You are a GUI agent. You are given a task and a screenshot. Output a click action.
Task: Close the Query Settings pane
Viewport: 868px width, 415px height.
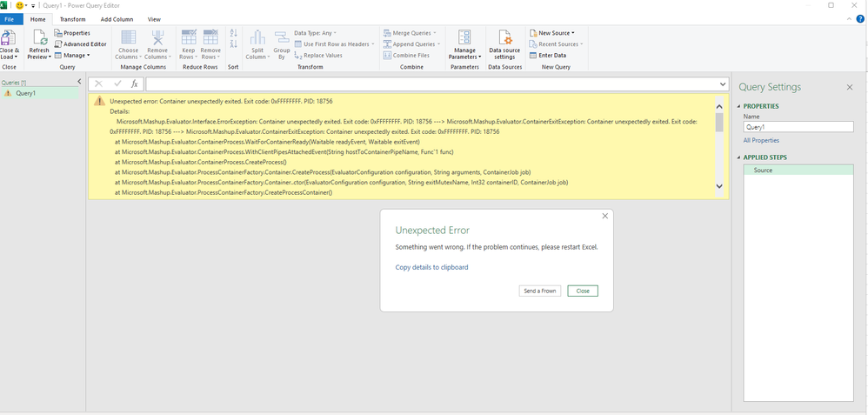coord(850,88)
